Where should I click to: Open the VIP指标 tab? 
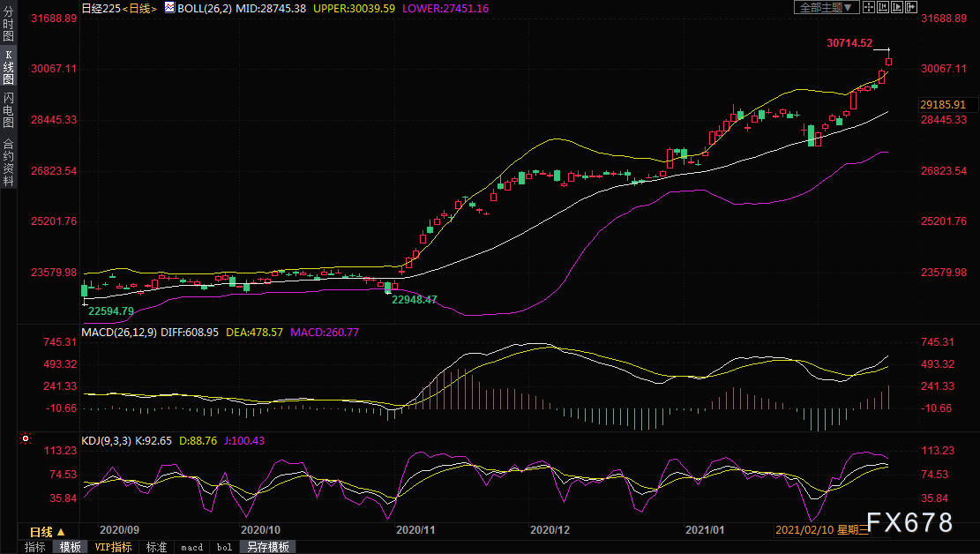click(x=113, y=547)
